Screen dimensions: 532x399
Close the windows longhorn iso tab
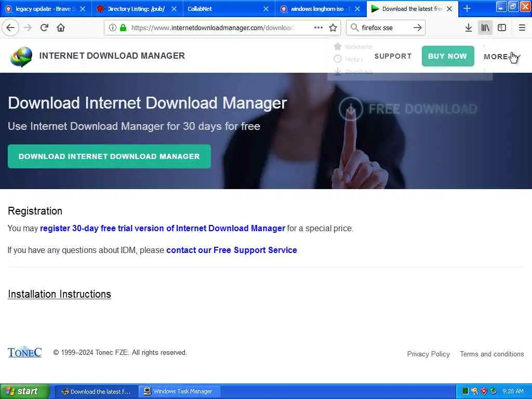(x=357, y=9)
